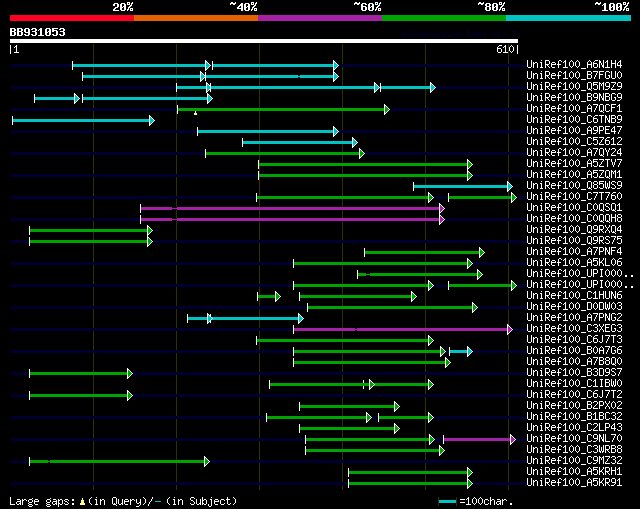
Task: Click the 610 query length label
Action: tap(505, 49)
